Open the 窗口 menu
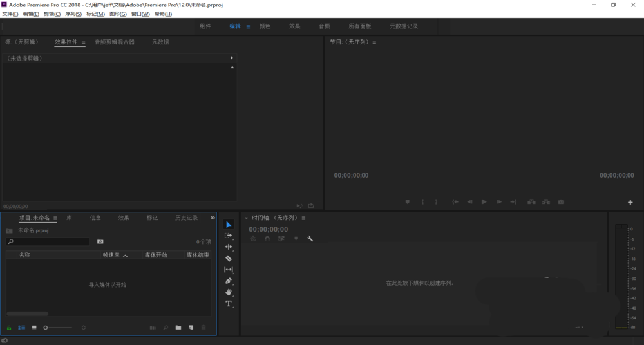Image resolution: width=644 pixels, height=345 pixels. (x=140, y=14)
